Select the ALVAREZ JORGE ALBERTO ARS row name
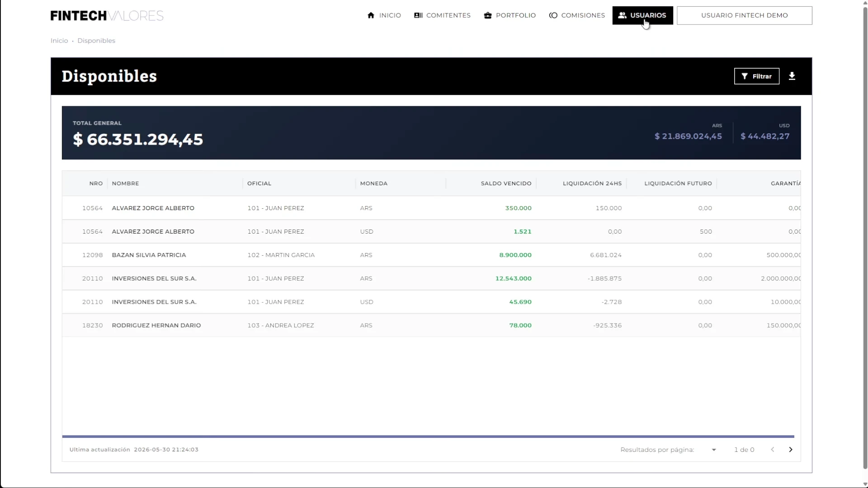This screenshot has height=488, width=868. (153, 208)
